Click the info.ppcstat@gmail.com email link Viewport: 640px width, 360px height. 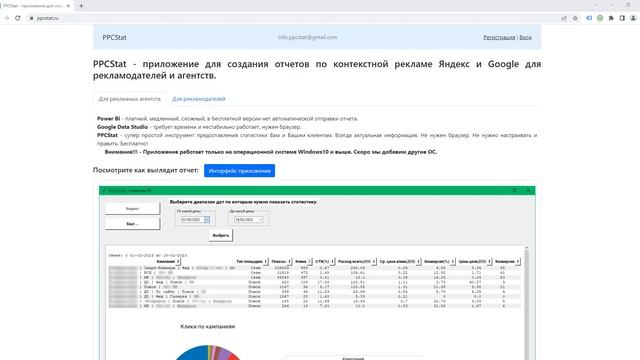click(307, 37)
